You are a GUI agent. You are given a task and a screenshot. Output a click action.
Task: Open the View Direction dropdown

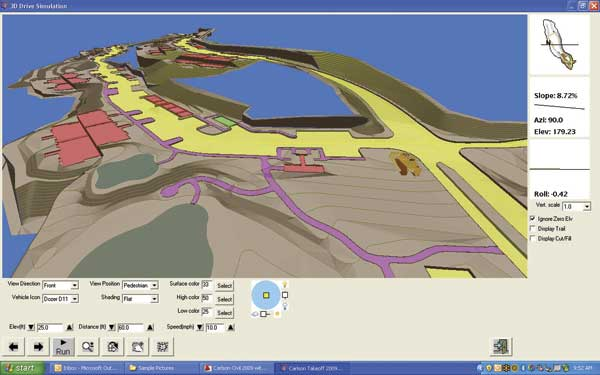(x=60, y=285)
